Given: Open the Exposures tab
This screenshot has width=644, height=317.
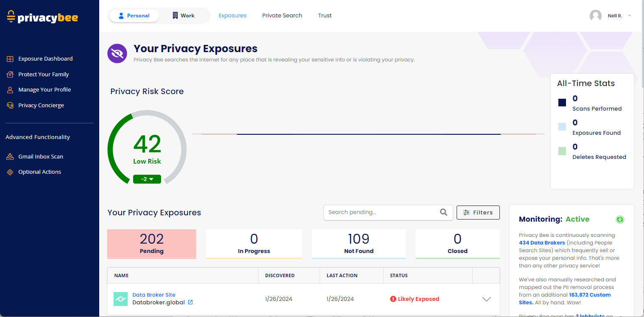Looking at the screenshot, I should coord(232,16).
